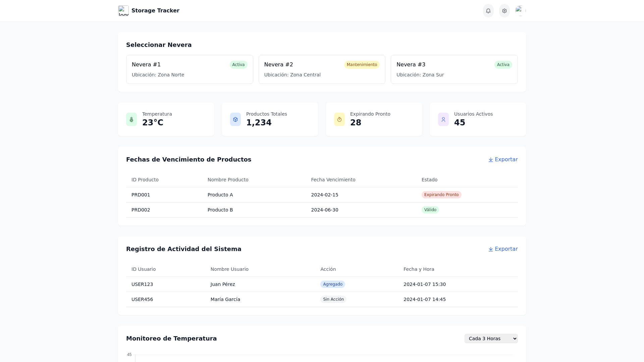Click the Nombre Usuario column header
Viewport: 644px width, 362px height.
point(229,269)
